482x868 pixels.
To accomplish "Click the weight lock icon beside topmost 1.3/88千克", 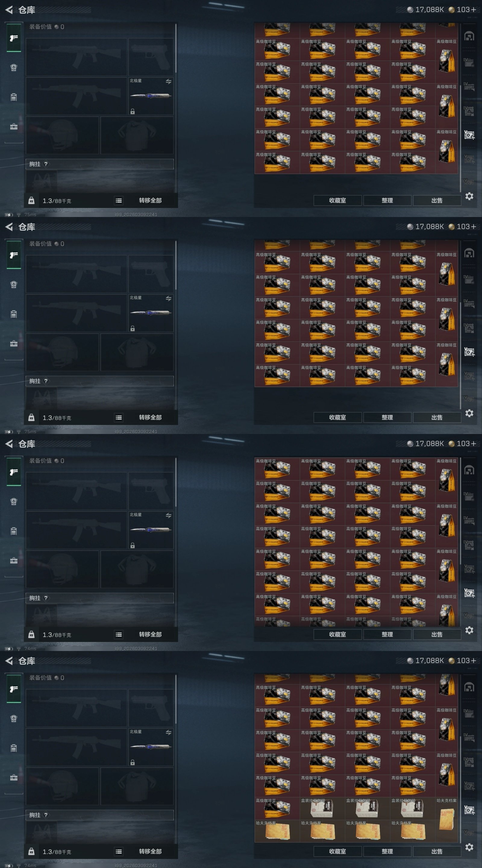I will pos(31,200).
